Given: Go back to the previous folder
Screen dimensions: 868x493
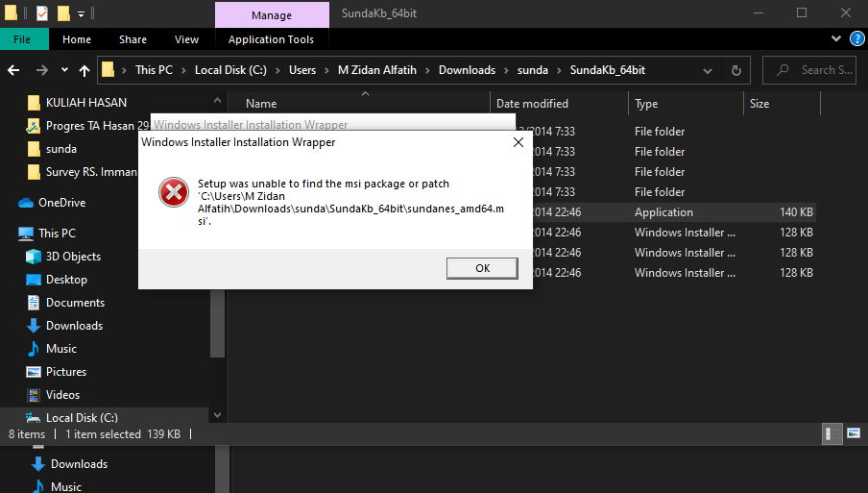Looking at the screenshot, I should pos(14,70).
